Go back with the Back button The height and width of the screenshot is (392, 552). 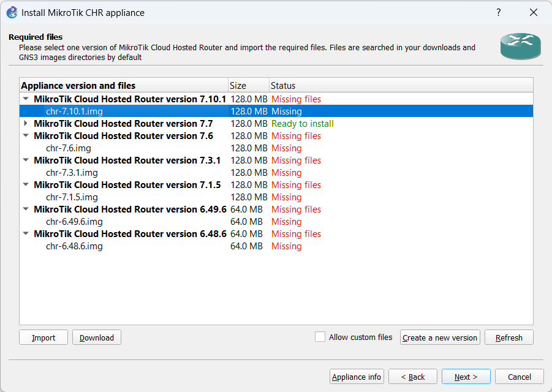(x=413, y=377)
